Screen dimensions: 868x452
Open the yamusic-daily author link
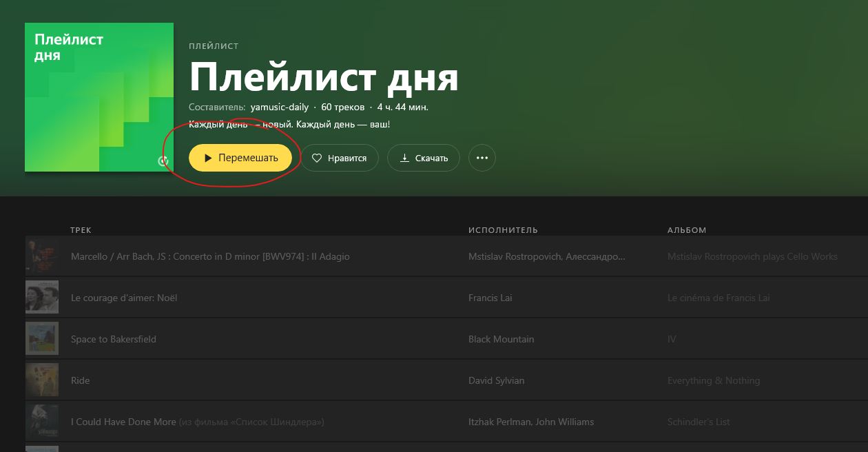pyautogui.click(x=280, y=107)
